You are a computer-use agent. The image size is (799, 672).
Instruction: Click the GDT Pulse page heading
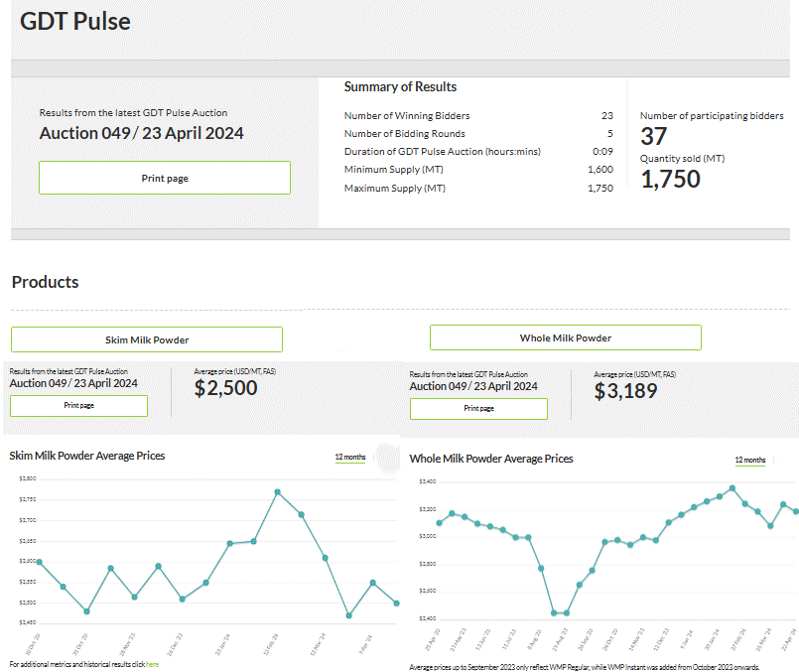click(75, 22)
